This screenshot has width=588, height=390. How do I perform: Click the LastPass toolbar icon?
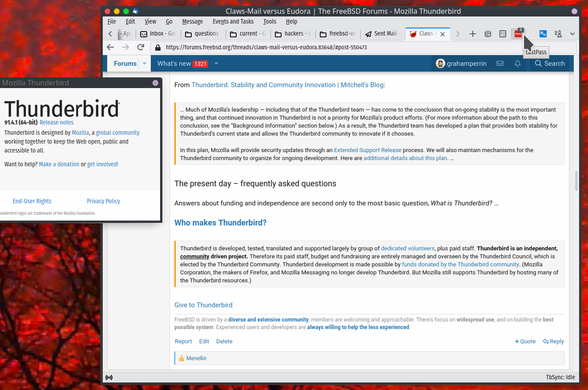(518, 34)
